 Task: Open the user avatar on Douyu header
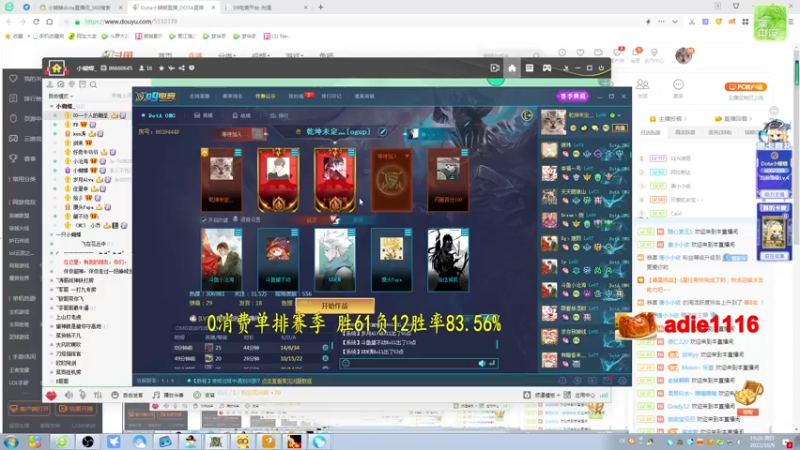(684, 55)
